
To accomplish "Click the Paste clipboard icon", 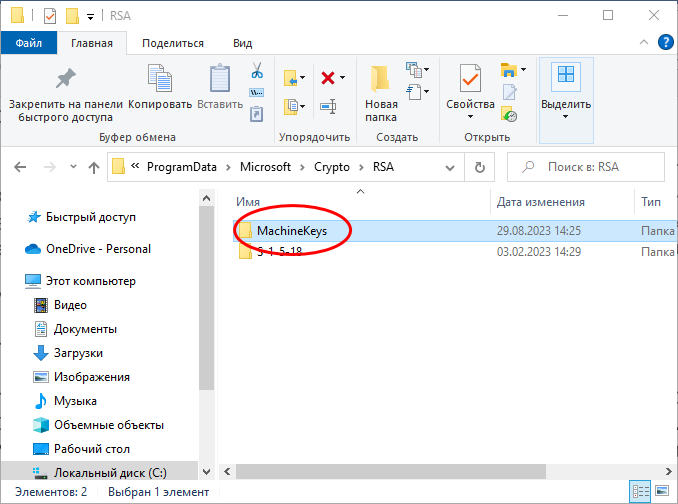I will 220,78.
